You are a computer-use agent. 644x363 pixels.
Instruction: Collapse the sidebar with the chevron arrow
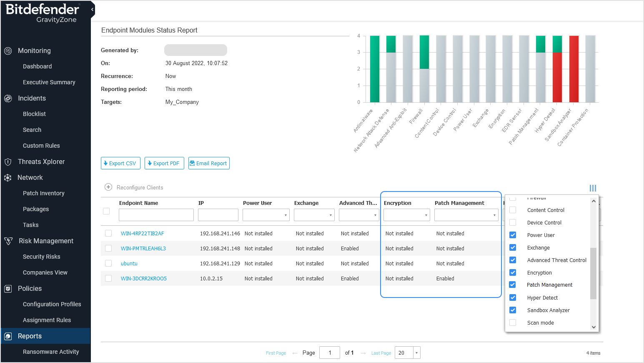(x=92, y=9)
